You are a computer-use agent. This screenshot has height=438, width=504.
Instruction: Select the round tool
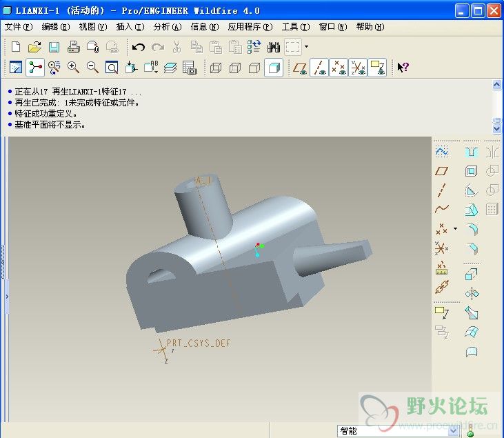[x=472, y=229]
